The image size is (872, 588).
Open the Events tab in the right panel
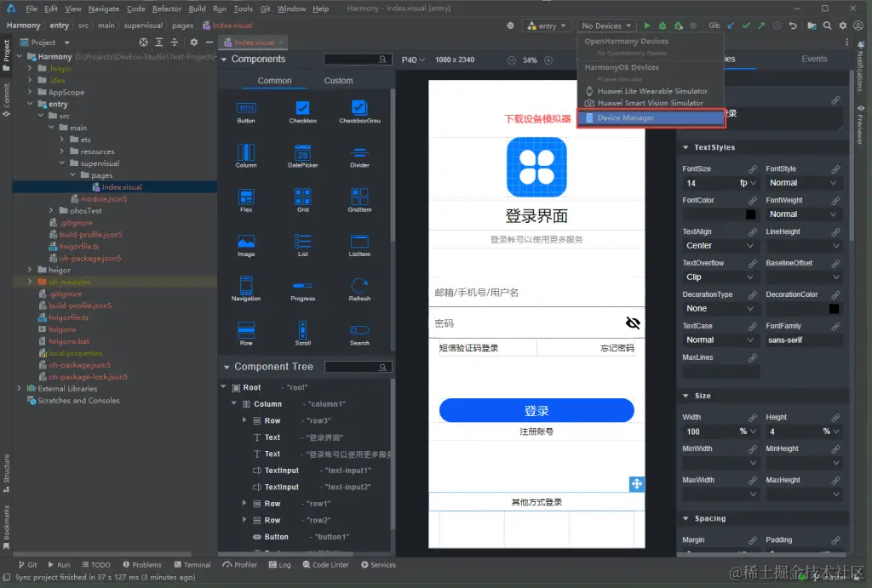[x=814, y=59]
